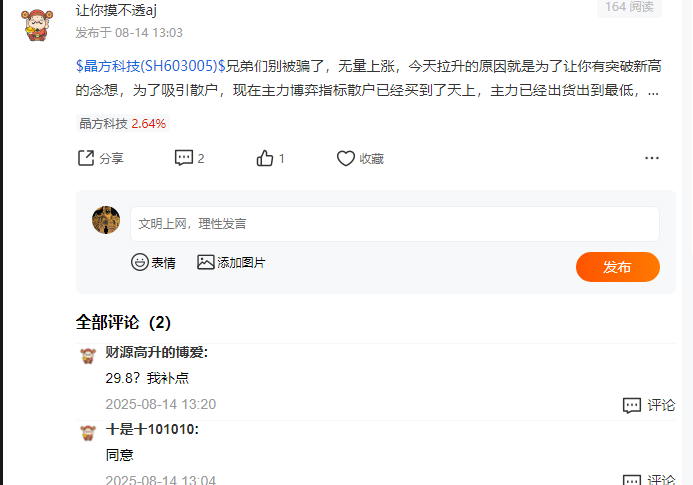693x485 pixels.
Task: Expand truncated post text at the ellipsis
Action: (653, 92)
